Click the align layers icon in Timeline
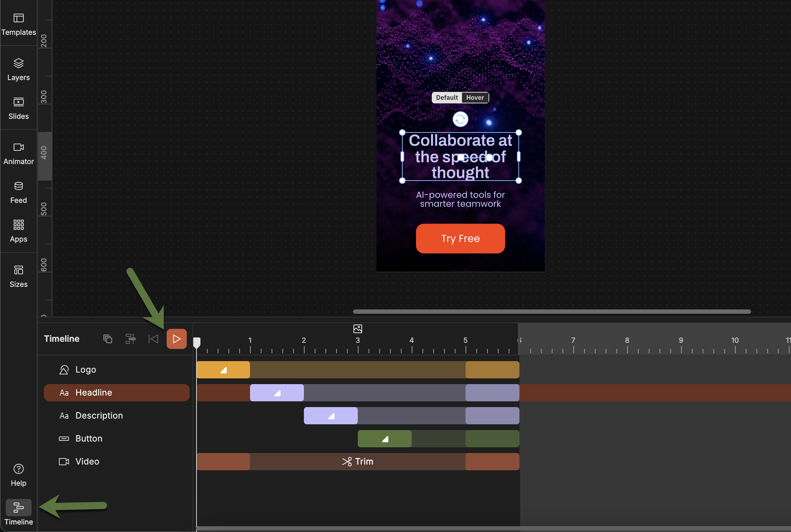 130,339
